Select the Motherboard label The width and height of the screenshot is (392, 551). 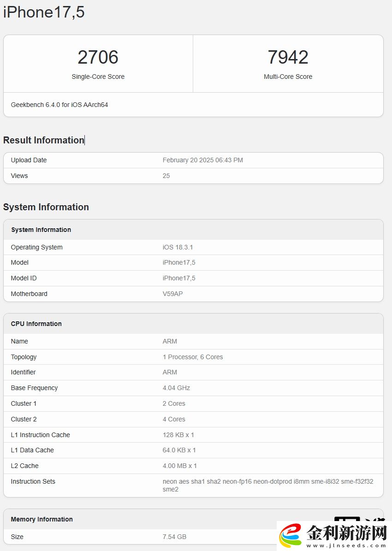pos(29,294)
